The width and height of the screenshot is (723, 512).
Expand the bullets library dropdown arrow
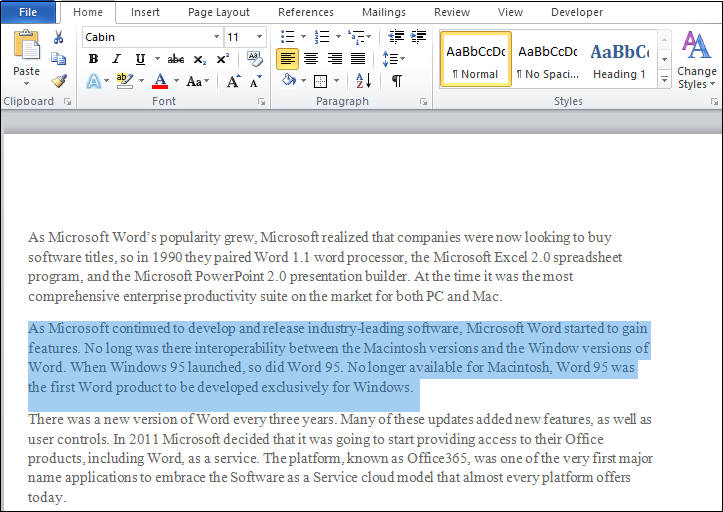[303, 36]
